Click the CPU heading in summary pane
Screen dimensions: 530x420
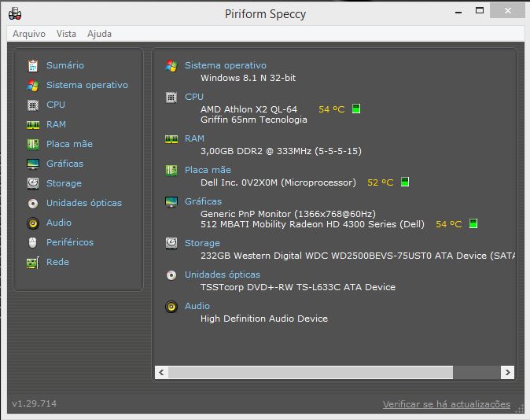tap(194, 97)
